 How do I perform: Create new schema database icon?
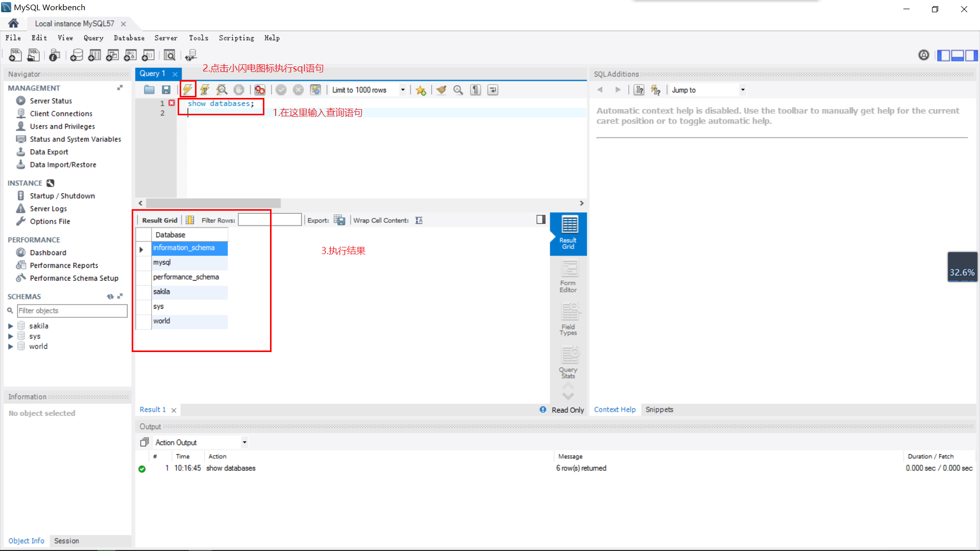[x=77, y=55]
